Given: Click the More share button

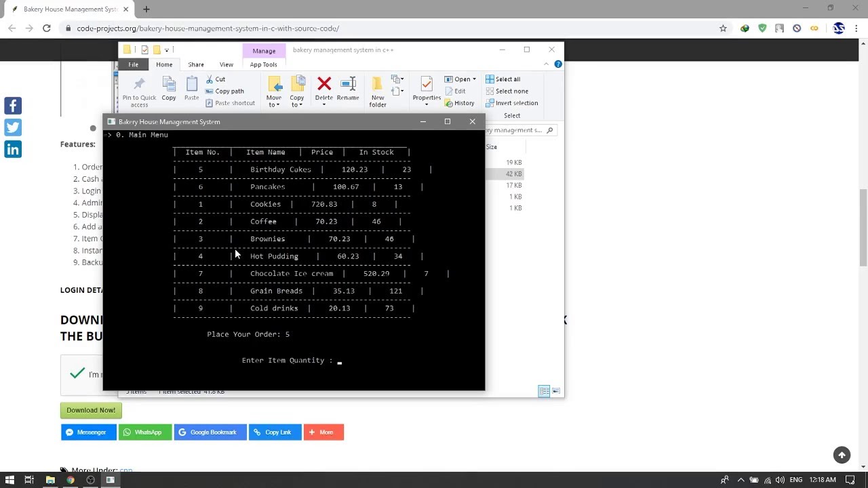Looking at the screenshot, I should [x=324, y=432].
